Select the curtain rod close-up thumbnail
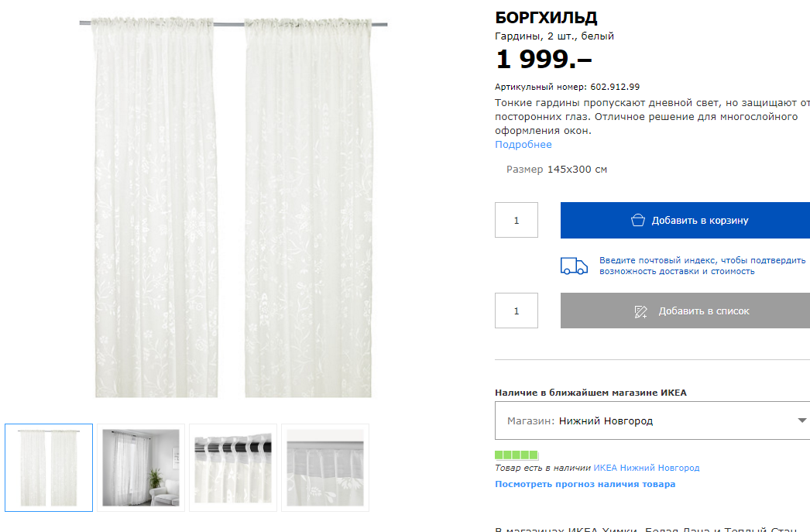 (233, 468)
